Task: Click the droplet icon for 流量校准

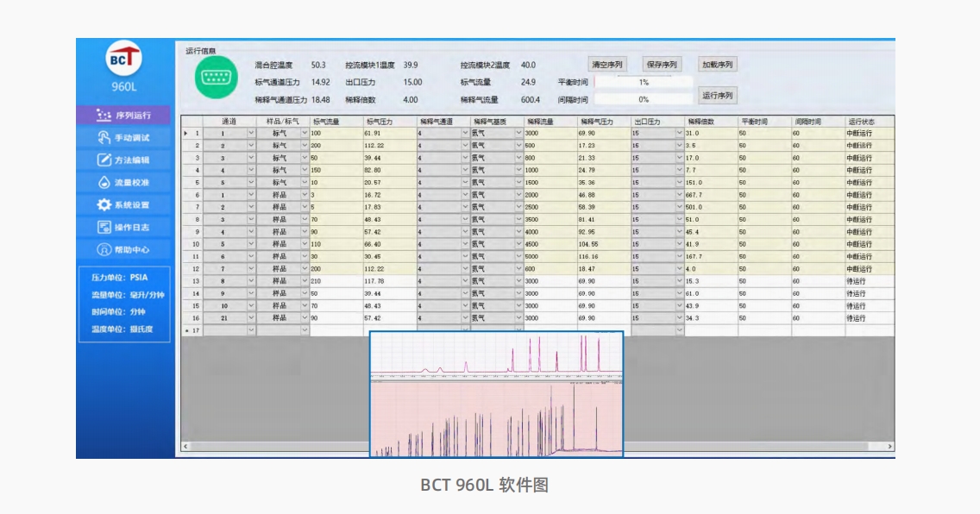Action: pos(104,182)
